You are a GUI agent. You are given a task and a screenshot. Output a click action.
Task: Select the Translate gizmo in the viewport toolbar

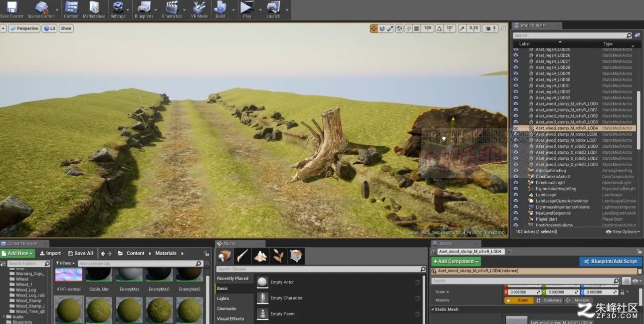click(x=374, y=28)
